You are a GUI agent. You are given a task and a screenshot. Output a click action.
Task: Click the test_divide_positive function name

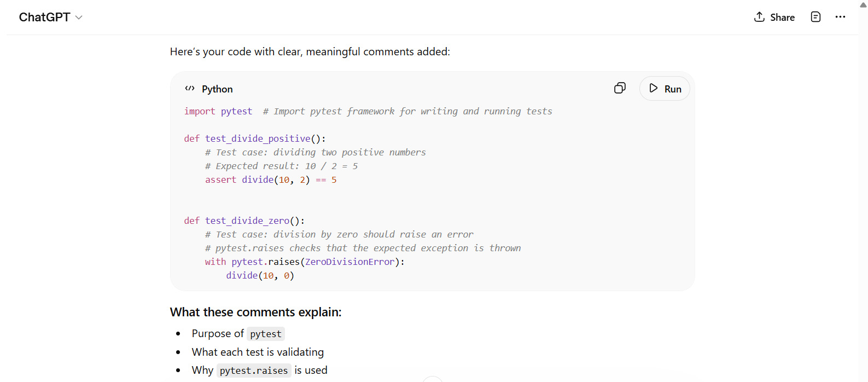(x=258, y=138)
